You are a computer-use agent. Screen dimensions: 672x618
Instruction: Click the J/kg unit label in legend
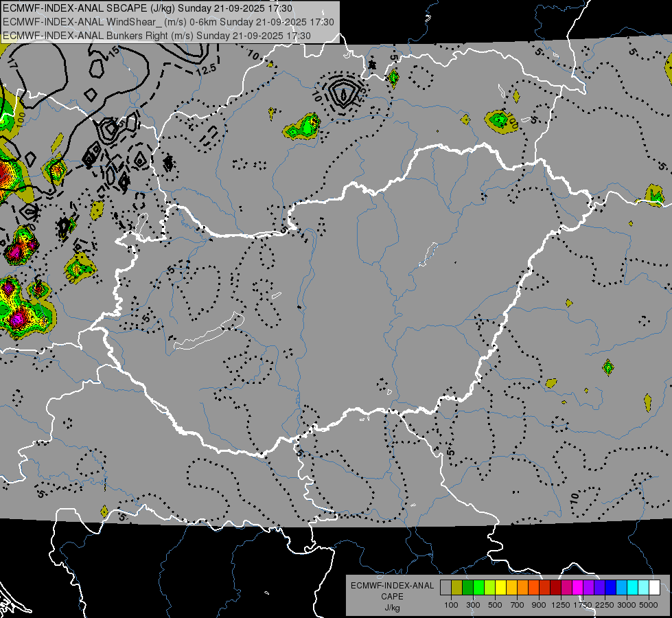[392, 608]
